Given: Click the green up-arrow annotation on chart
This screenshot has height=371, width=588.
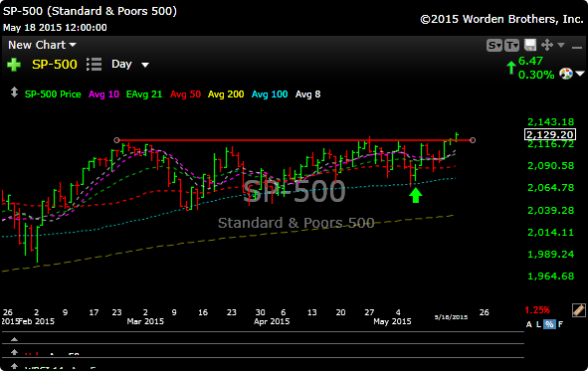Looking at the screenshot, I should tap(415, 195).
